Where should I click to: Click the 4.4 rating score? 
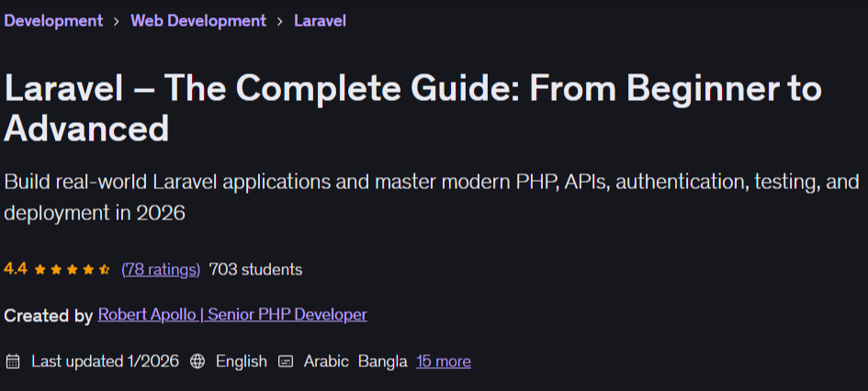point(16,269)
